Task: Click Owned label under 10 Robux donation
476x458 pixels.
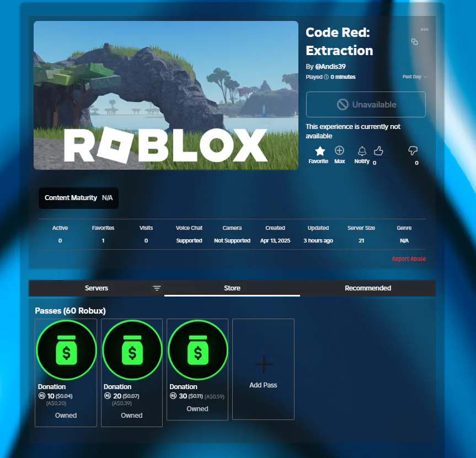Action: 66,416
